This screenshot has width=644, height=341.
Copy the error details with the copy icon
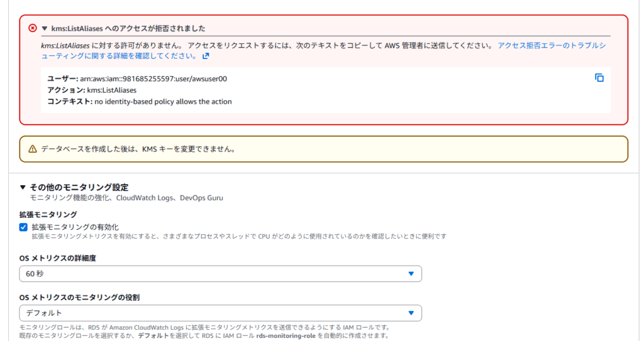tap(599, 78)
